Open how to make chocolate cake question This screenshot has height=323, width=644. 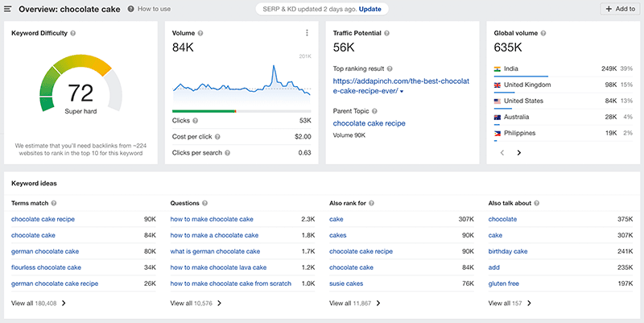pyautogui.click(x=212, y=219)
